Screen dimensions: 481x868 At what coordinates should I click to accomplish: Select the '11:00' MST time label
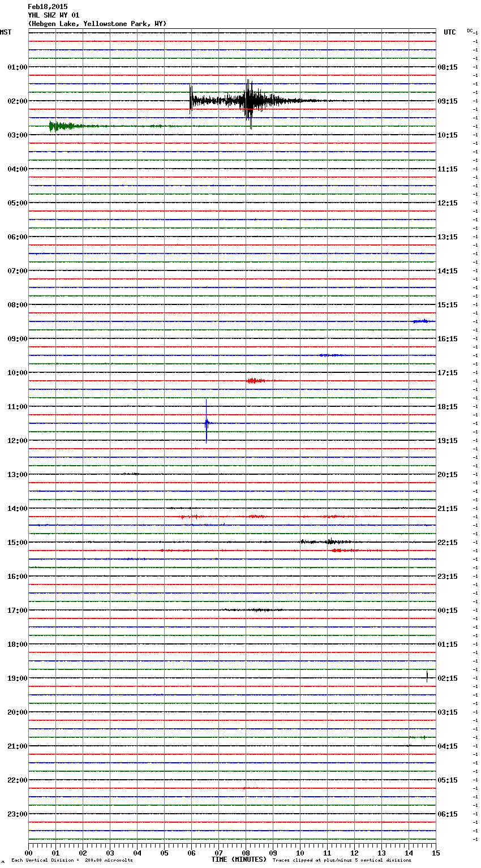click(18, 407)
